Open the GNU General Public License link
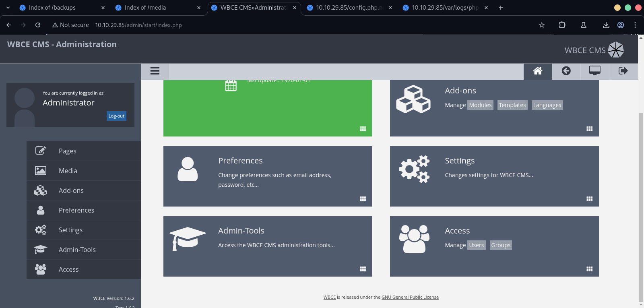Screen dimensions: 644x308 (x=410, y=297)
